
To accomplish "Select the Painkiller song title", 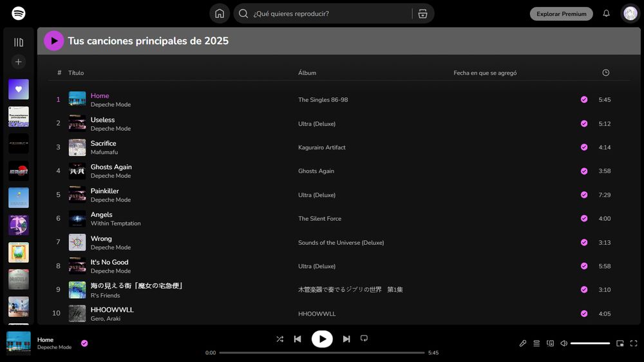I will [105, 191].
